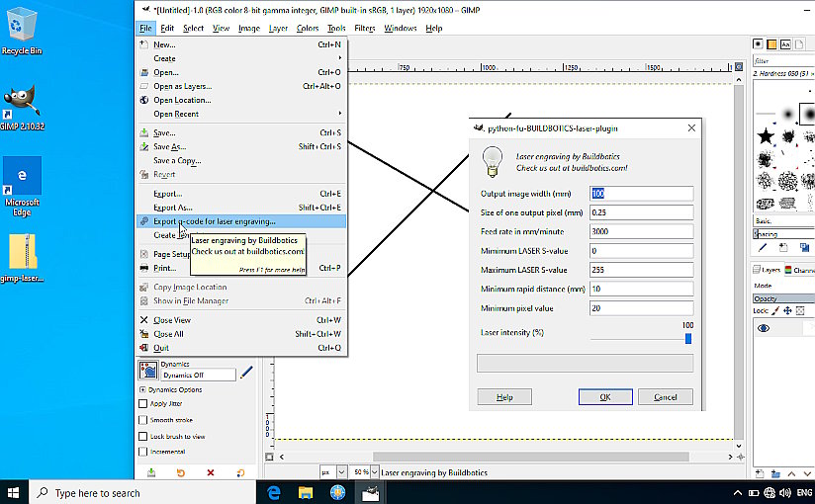This screenshot has height=504, width=815.
Task: Select the selected Hardness 050 soft round brush
Action: coord(808,114)
